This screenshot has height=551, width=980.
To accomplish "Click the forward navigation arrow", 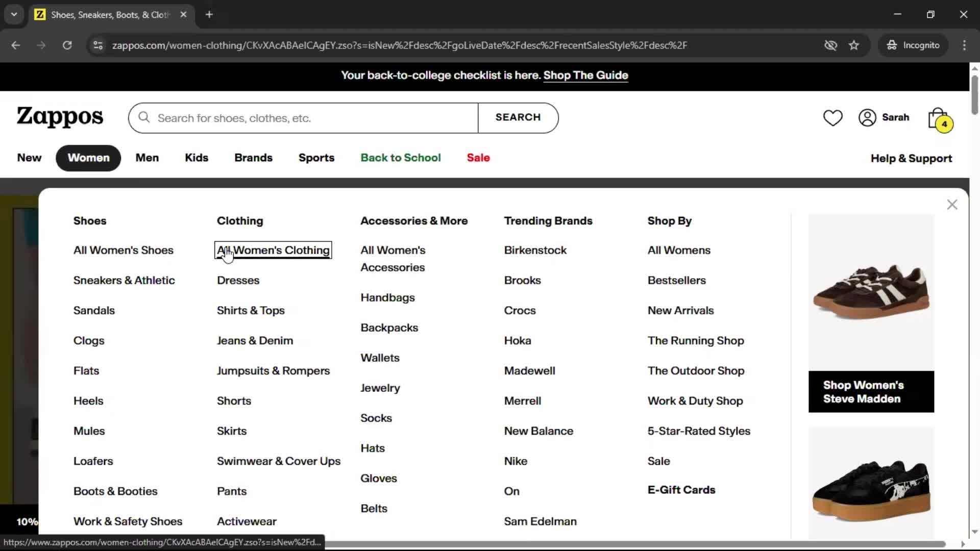I will [x=41, y=45].
